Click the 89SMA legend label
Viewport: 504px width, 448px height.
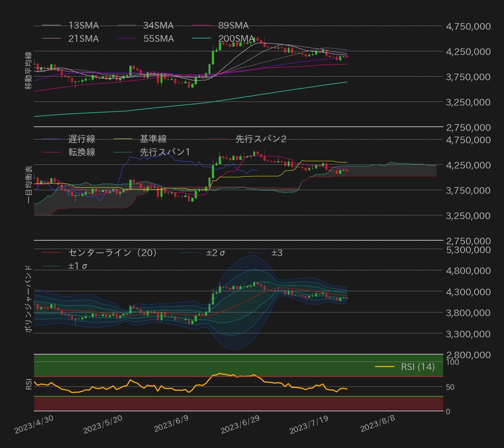[233, 26]
